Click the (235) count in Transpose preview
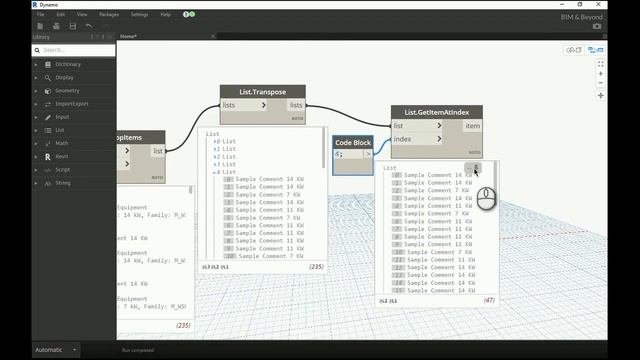The image size is (640, 360). (x=316, y=267)
